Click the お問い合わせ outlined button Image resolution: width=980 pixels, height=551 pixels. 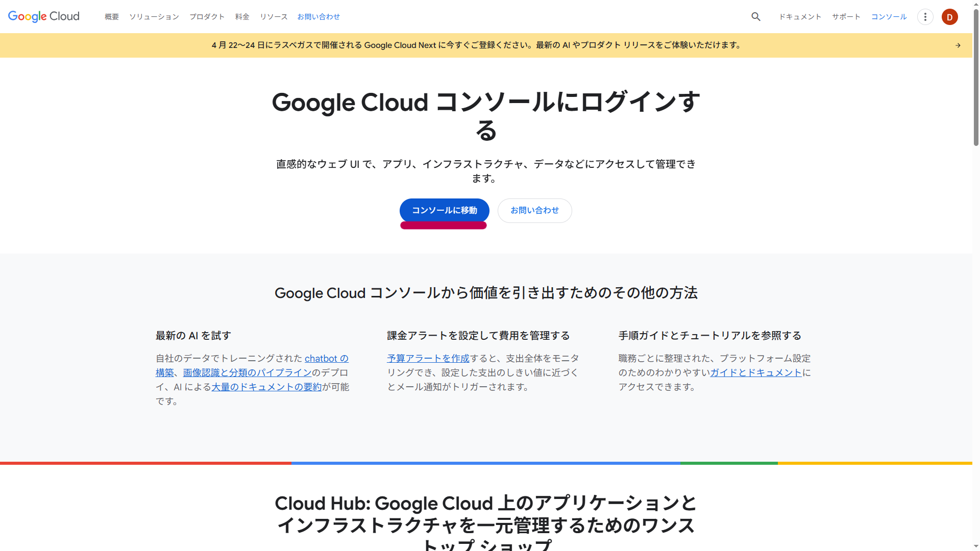click(534, 210)
